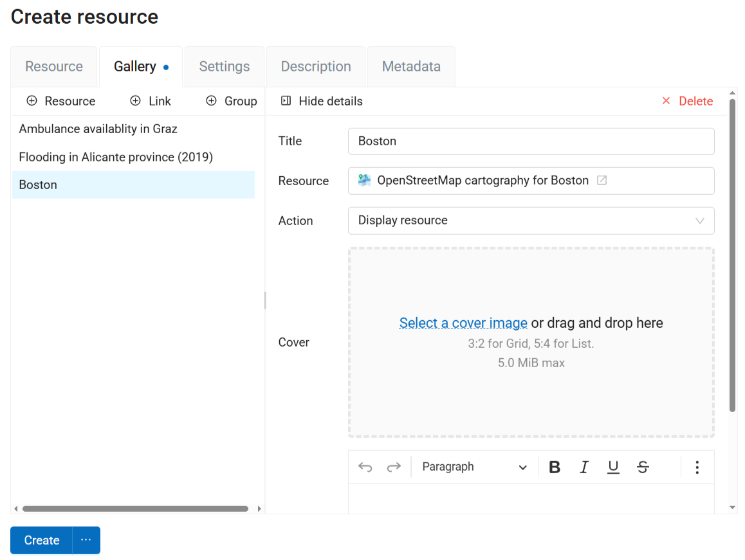Click the Create button
This screenshot has width=745, height=560.
[42, 540]
